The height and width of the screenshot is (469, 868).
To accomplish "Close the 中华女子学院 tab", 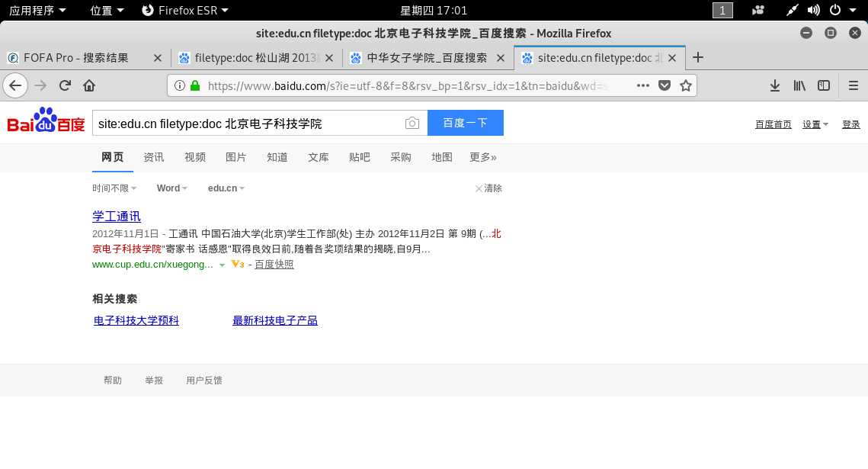I will pyautogui.click(x=501, y=58).
